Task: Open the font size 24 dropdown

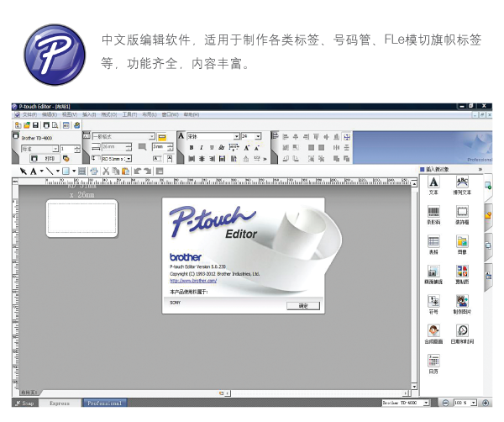Action: click(x=258, y=136)
